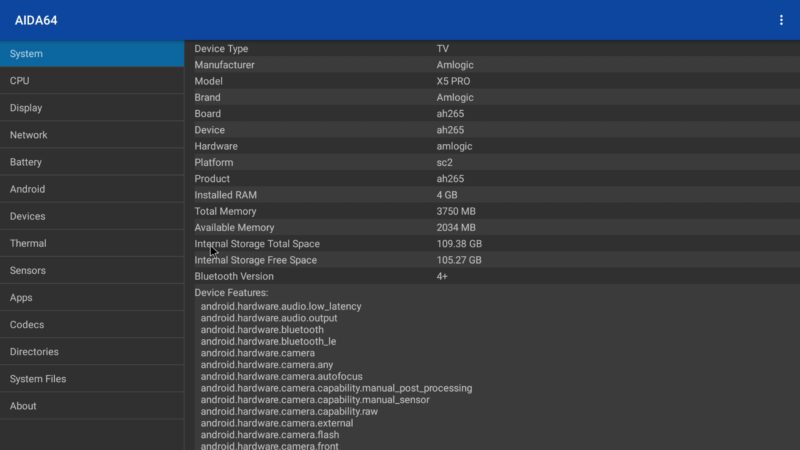Select android.hardware.camera.any entry

(x=267, y=365)
